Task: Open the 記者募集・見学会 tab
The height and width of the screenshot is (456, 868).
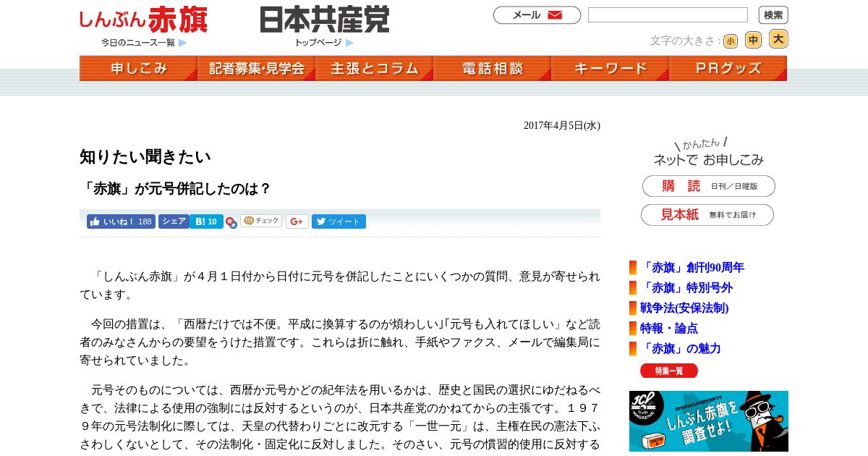Action: [256, 68]
